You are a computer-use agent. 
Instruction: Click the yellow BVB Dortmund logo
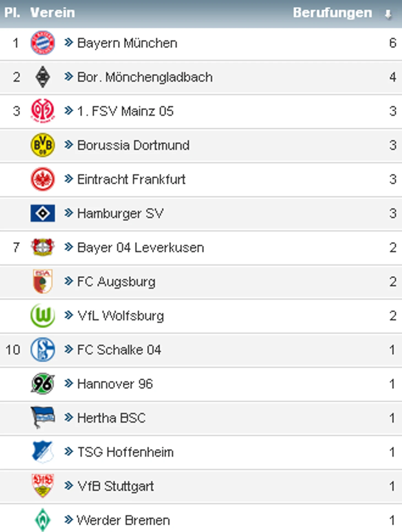(x=43, y=145)
